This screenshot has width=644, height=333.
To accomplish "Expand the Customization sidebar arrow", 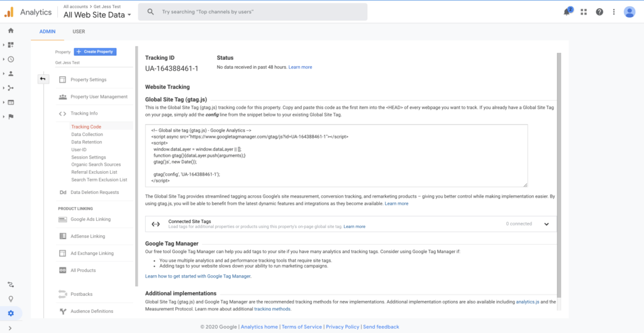I will (x=4, y=45).
